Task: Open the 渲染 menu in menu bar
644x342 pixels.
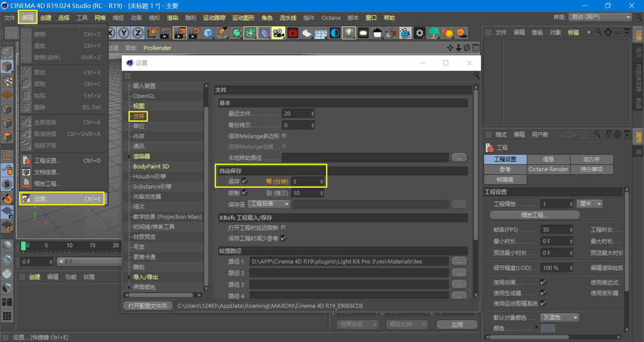Action: [x=172, y=18]
